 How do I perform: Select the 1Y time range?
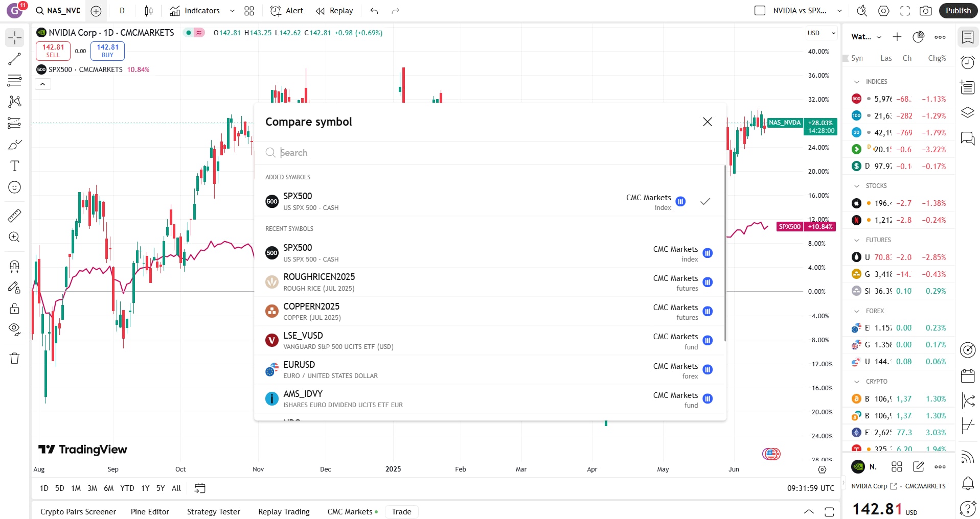click(x=145, y=488)
